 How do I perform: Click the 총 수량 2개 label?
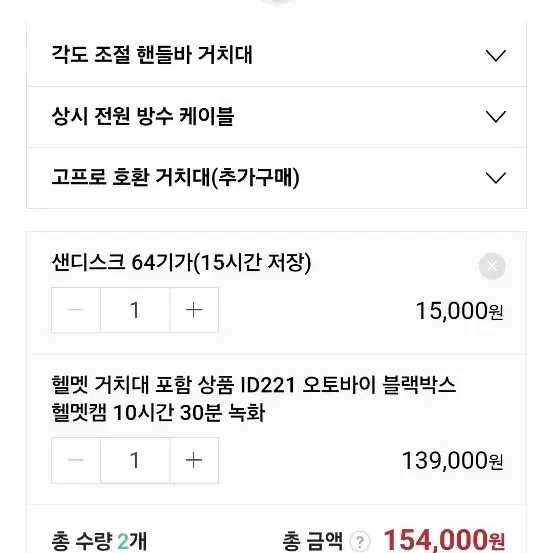[x=99, y=541]
